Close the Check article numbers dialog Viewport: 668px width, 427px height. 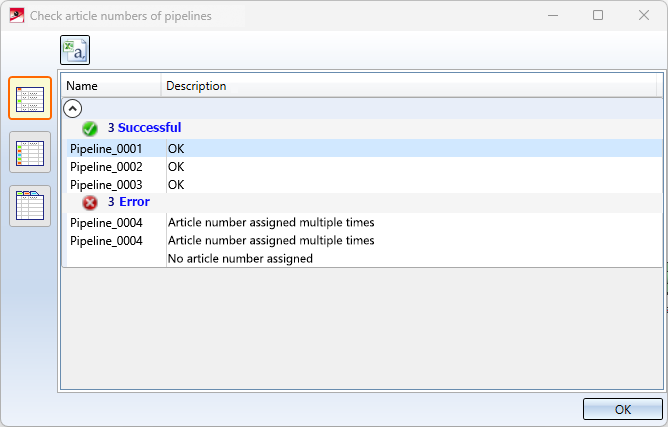[x=644, y=16]
